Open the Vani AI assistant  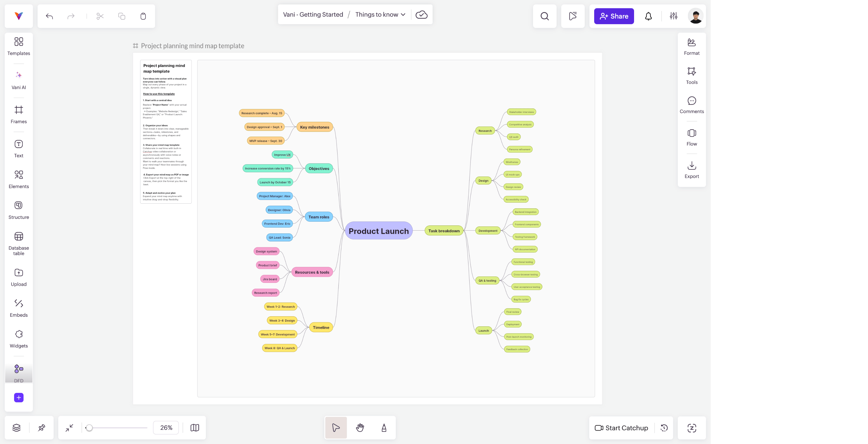19,80
